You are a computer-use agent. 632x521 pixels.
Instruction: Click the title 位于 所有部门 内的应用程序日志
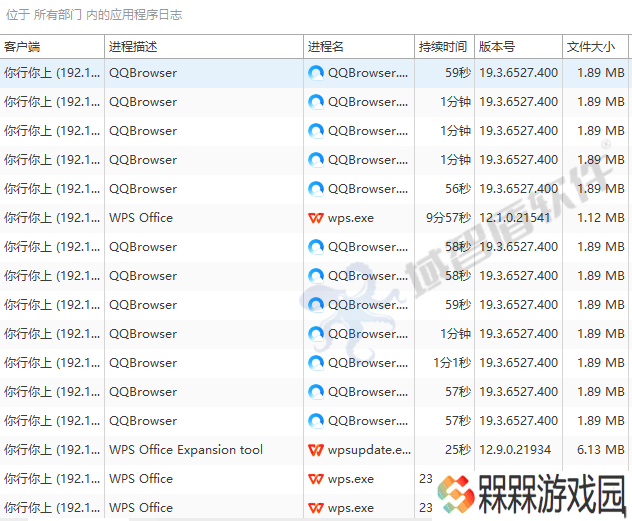(94, 15)
